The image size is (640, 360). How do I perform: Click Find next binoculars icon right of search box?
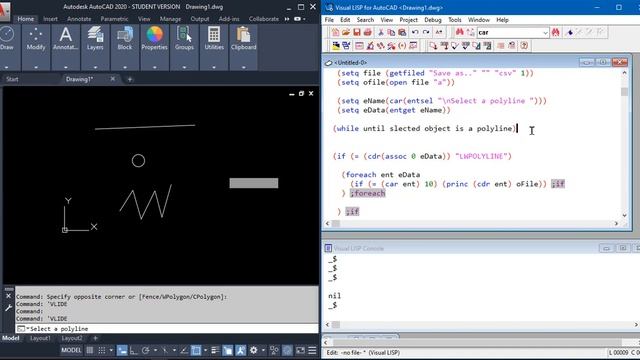click(556, 32)
